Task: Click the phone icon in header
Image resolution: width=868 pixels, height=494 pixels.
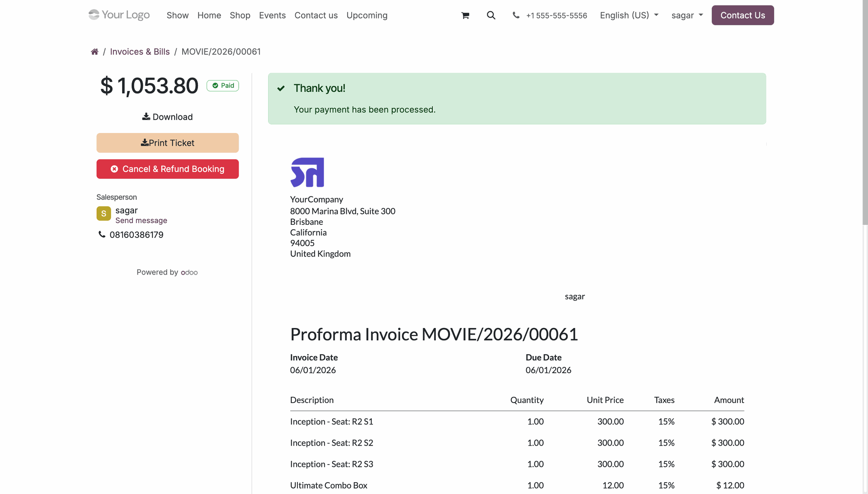Action: [516, 15]
